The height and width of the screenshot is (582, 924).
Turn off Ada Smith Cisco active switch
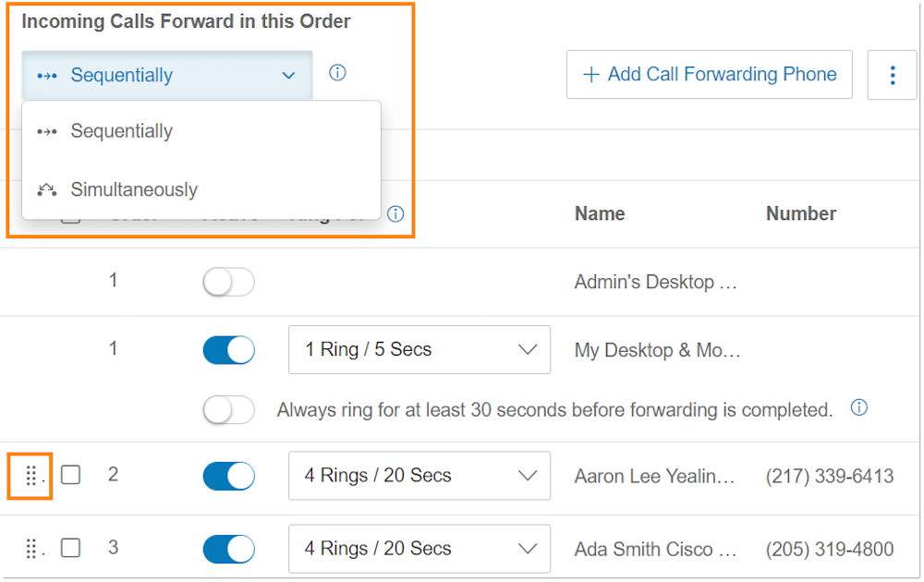coord(228,549)
